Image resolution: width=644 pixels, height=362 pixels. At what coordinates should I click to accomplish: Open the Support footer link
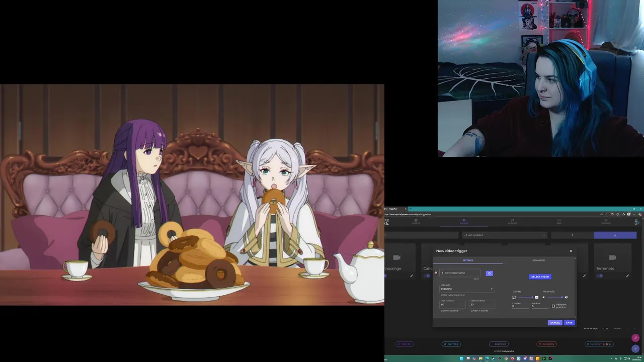pos(599,344)
